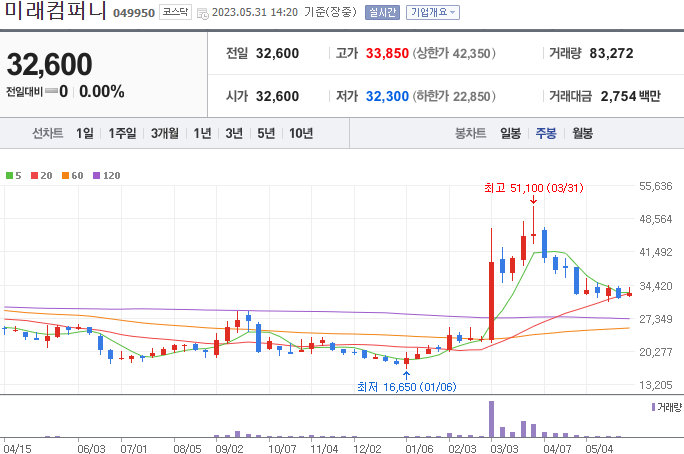Click the red 20 moving-average legend swatch
This screenshot has width=684, height=454.
34,175
